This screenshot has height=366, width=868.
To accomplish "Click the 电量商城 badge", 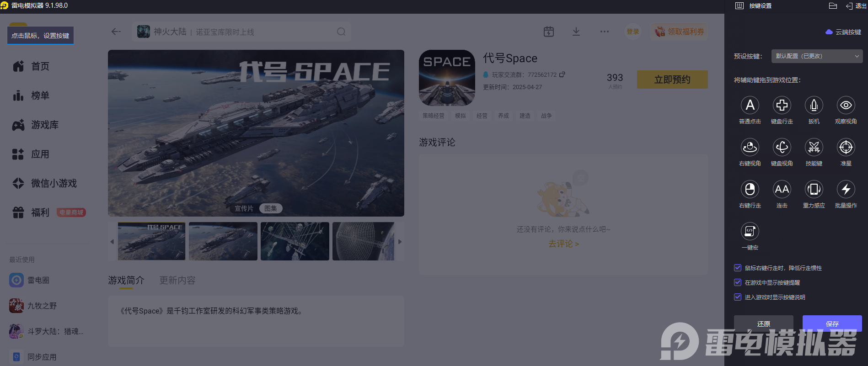I will pos(71,212).
